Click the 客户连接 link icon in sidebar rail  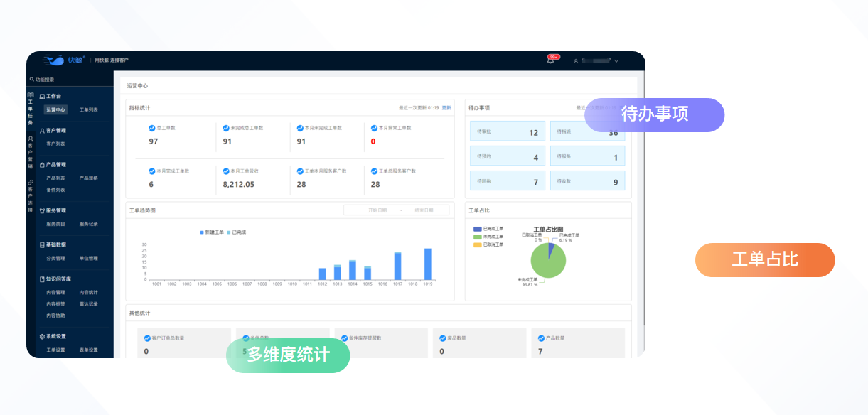pos(31,183)
